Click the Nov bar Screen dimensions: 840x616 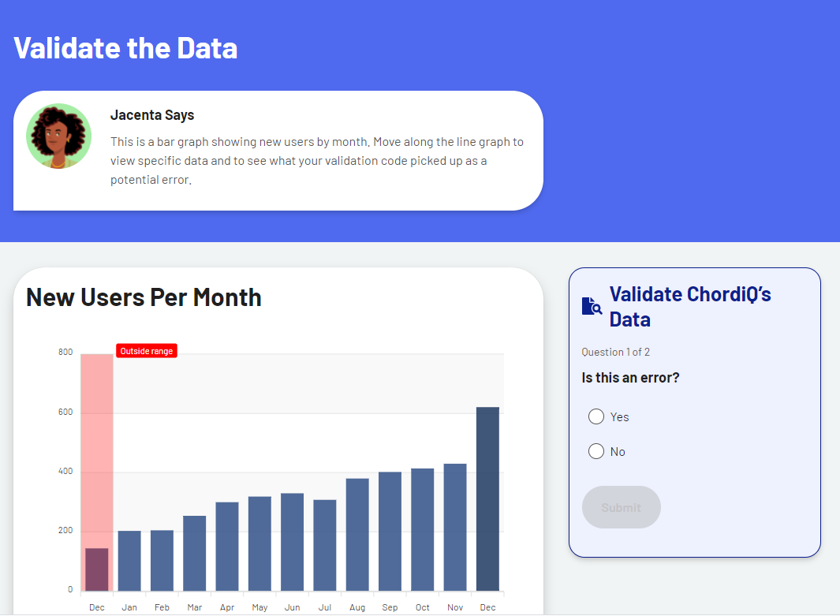point(455,527)
